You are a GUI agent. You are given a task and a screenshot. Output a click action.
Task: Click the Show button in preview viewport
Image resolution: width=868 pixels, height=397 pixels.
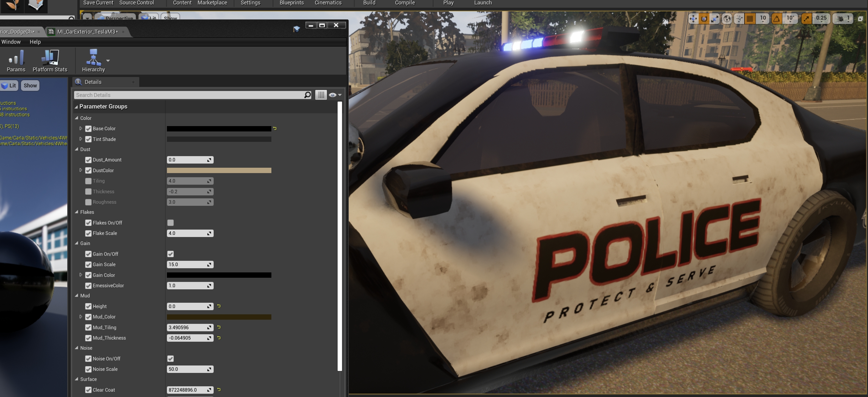point(30,86)
